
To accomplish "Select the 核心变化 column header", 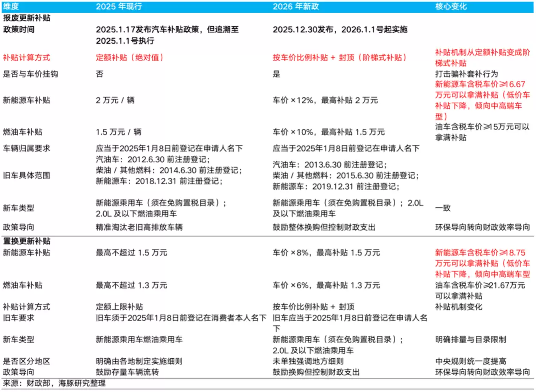I will (452, 6).
